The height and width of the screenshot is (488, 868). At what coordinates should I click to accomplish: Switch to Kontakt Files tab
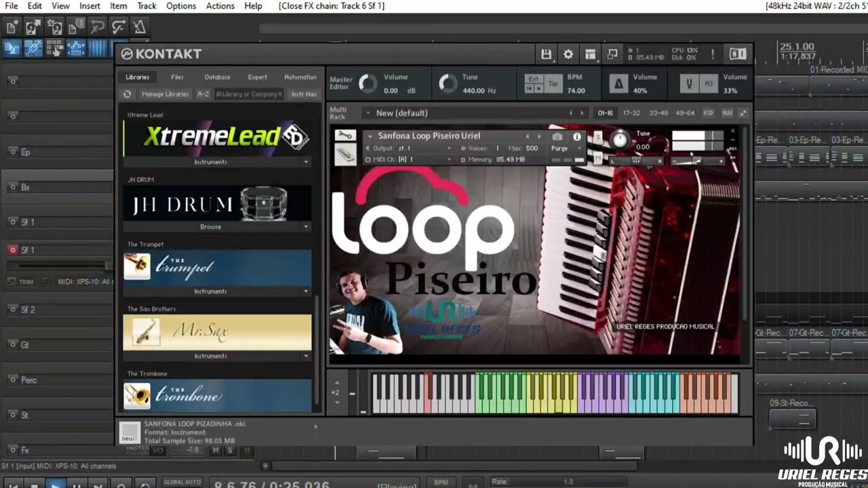point(177,77)
